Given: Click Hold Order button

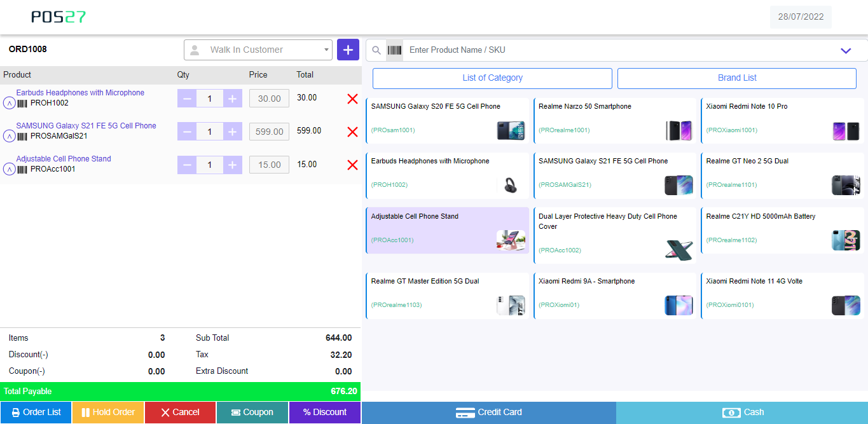Looking at the screenshot, I should [x=108, y=413].
